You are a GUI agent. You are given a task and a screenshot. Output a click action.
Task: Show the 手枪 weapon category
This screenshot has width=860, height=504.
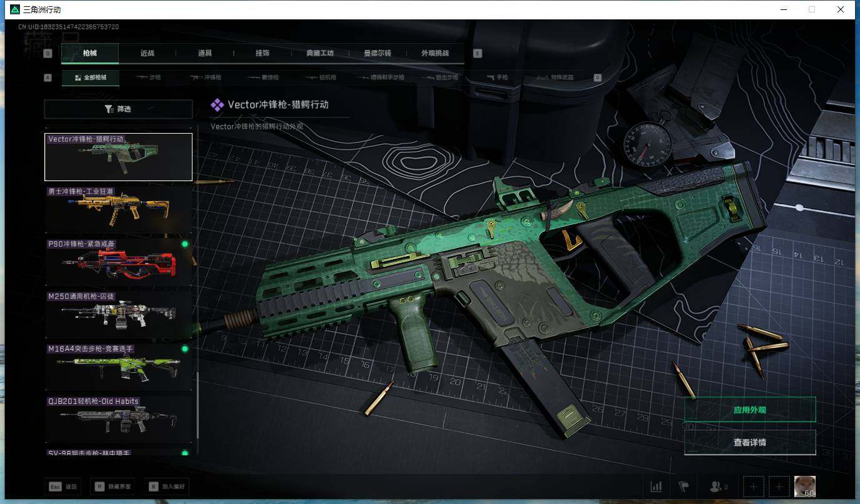498,78
